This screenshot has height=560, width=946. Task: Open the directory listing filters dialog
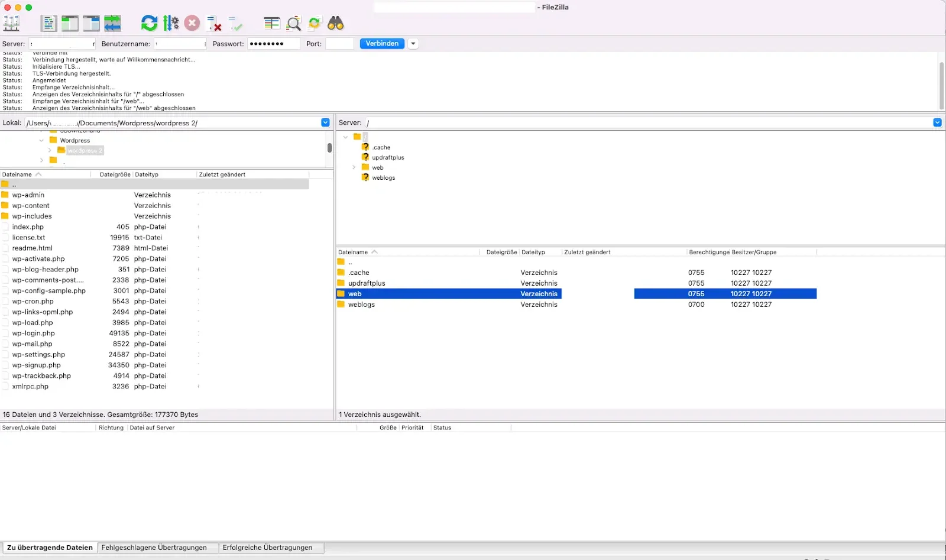point(272,24)
